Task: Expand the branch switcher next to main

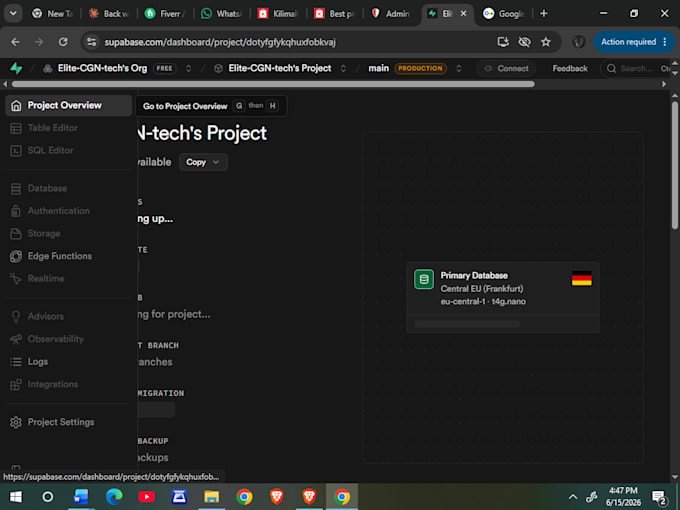Action: (x=459, y=69)
